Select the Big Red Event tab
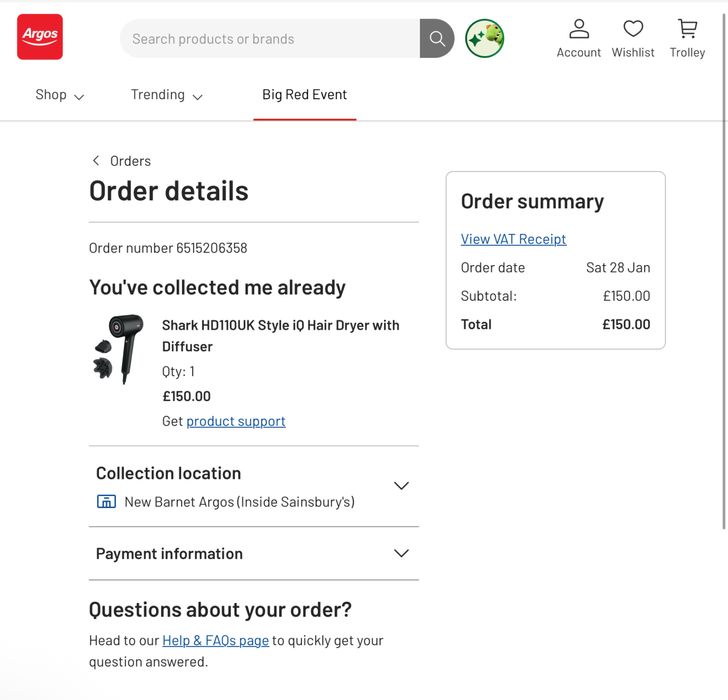Image resolution: width=728 pixels, height=700 pixels. [304, 95]
